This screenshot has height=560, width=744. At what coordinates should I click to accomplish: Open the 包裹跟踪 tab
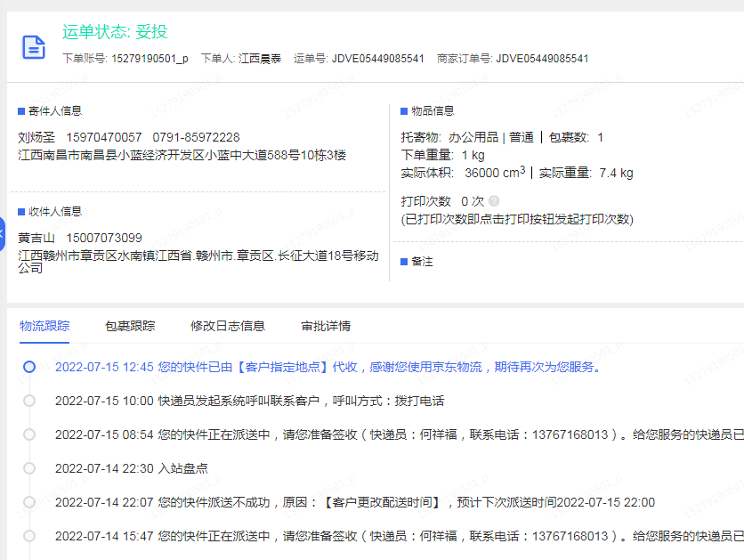point(130,326)
